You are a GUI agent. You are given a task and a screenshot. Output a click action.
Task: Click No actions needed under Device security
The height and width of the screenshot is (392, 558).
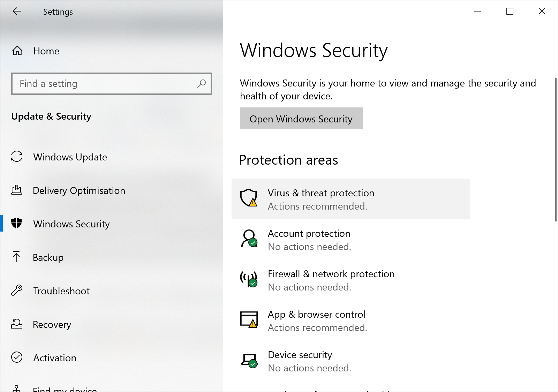(309, 368)
